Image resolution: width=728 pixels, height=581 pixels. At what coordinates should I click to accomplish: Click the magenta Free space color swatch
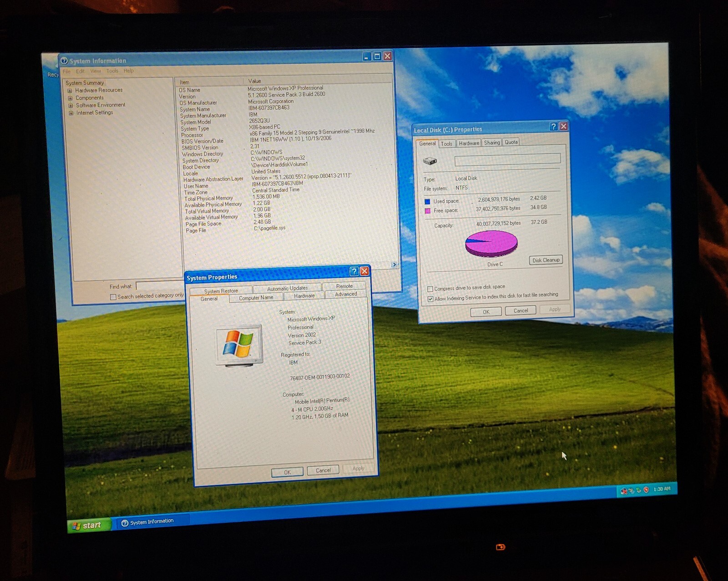tap(428, 211)
